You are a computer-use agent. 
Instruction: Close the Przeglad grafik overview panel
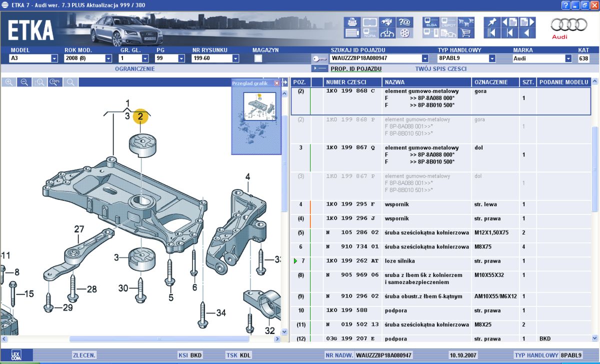pyautogui.click(x=276, y=83)
